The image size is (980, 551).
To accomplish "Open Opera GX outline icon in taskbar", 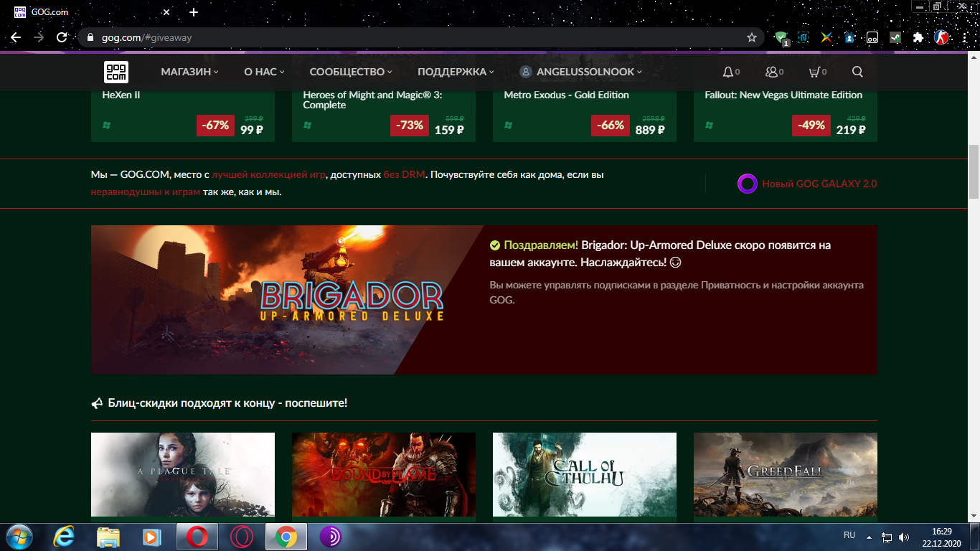I will point(242,537).
